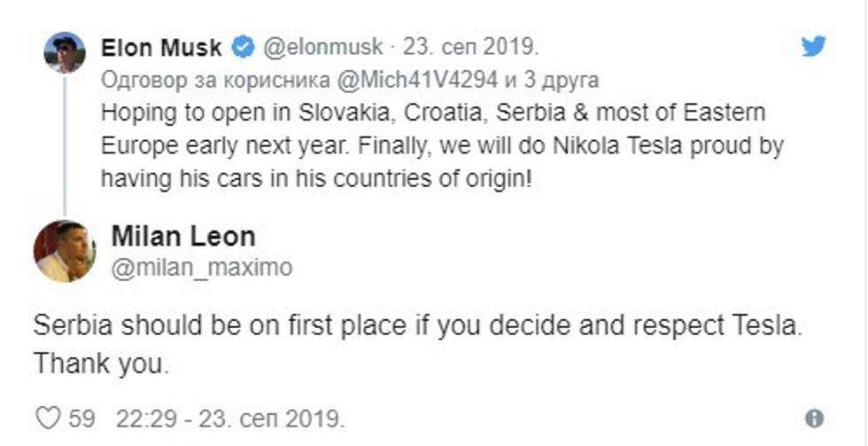Open Elon Musk's profile picture
The width and height of the screenshot is (868, 446).
[x=65, y=52]
